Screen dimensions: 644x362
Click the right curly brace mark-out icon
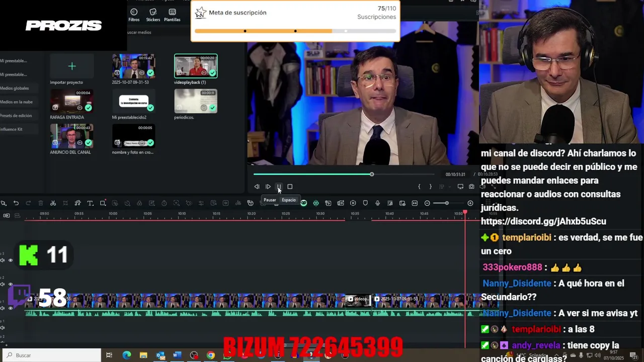[430, 187]
